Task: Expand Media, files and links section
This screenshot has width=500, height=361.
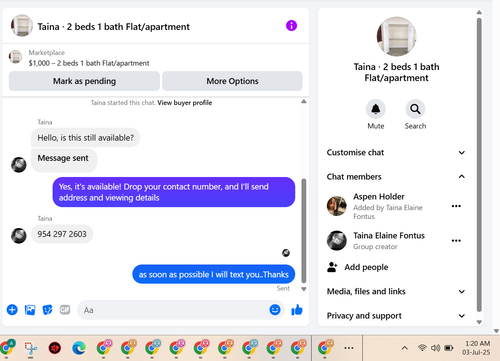Action: pos(396,291)
